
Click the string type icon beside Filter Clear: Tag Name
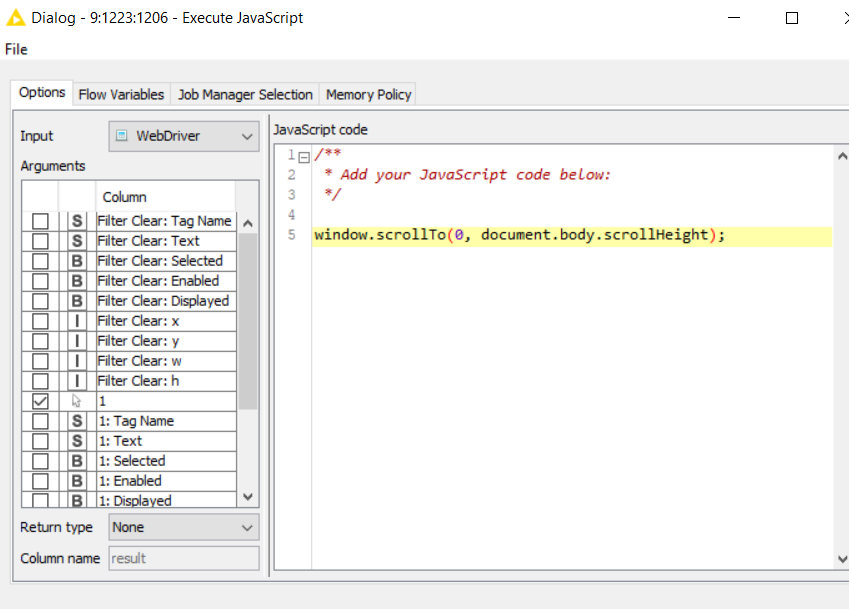(77, 221)
